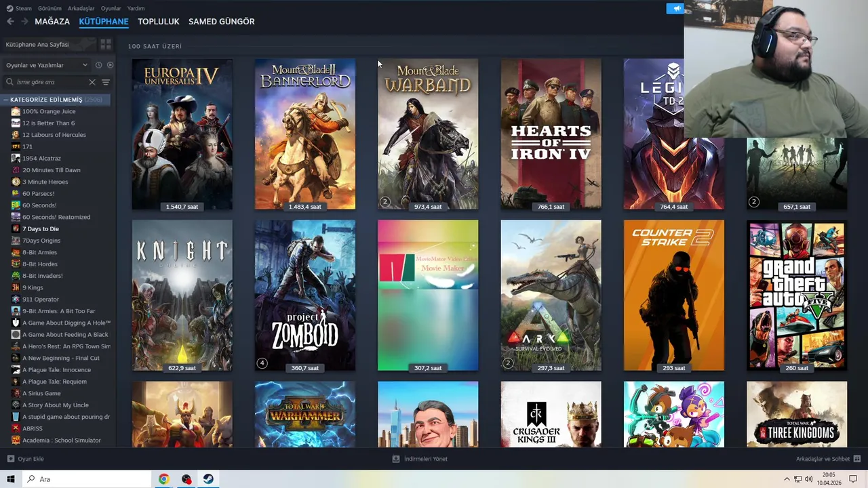Toggle show ready-to-play games only

click(x=110, y=65)
